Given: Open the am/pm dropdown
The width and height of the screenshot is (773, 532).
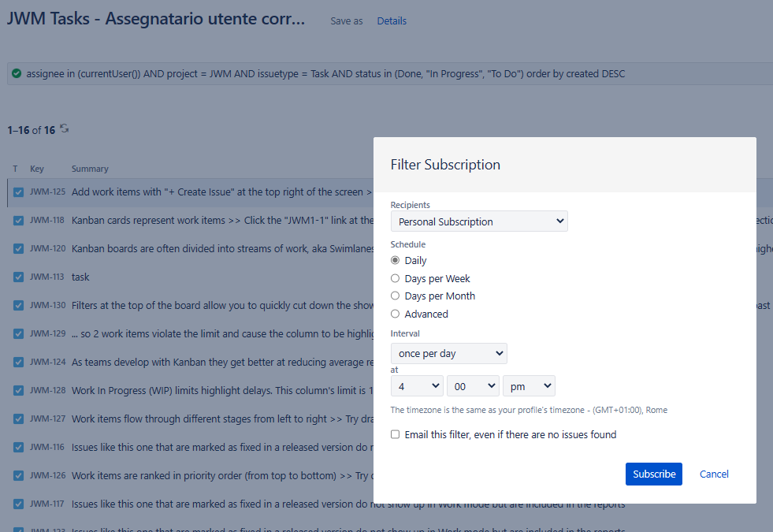Looking at the screenshot, I should coord(529,386).
